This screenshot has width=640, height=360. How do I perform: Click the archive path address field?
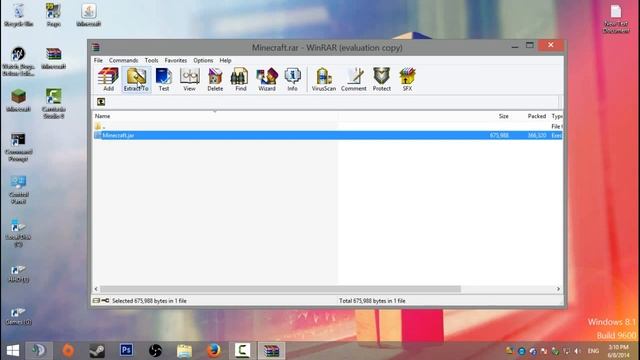[333, 102]
